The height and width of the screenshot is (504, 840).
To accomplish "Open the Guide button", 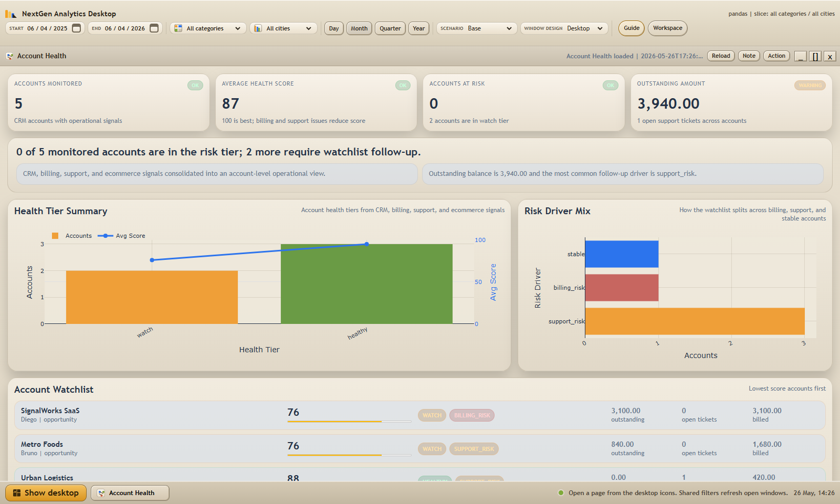I will coord(632,28).
